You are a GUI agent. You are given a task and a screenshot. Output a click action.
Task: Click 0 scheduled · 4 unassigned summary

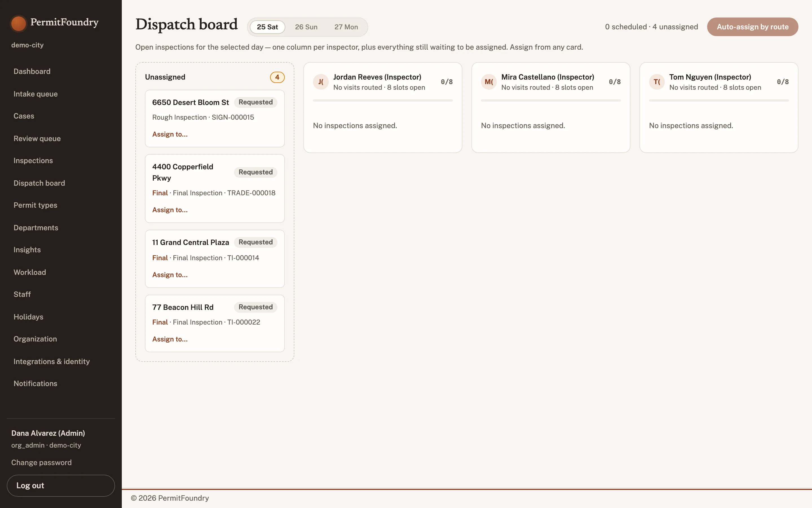651,27
